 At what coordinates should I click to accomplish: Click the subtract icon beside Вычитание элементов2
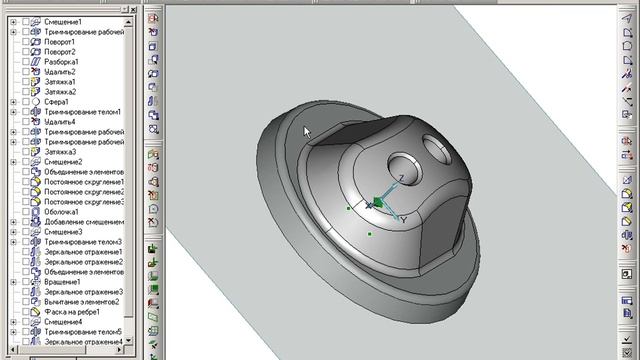[36, 302]
